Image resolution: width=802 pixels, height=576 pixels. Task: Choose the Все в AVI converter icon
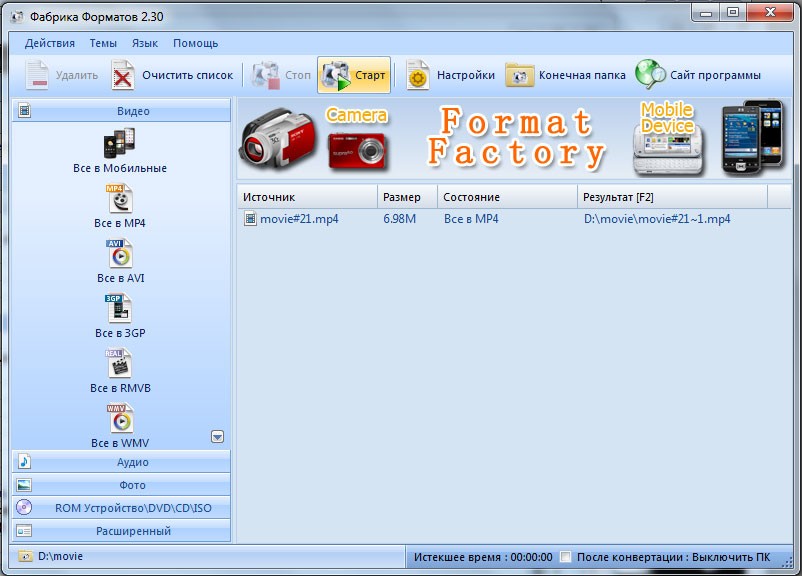point(120,254)
